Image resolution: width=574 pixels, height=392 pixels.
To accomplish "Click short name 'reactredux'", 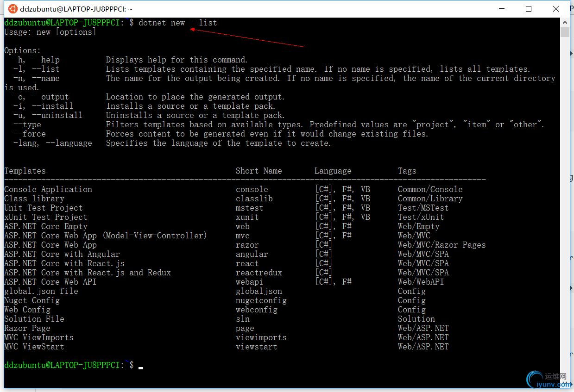I will point(259,273).
